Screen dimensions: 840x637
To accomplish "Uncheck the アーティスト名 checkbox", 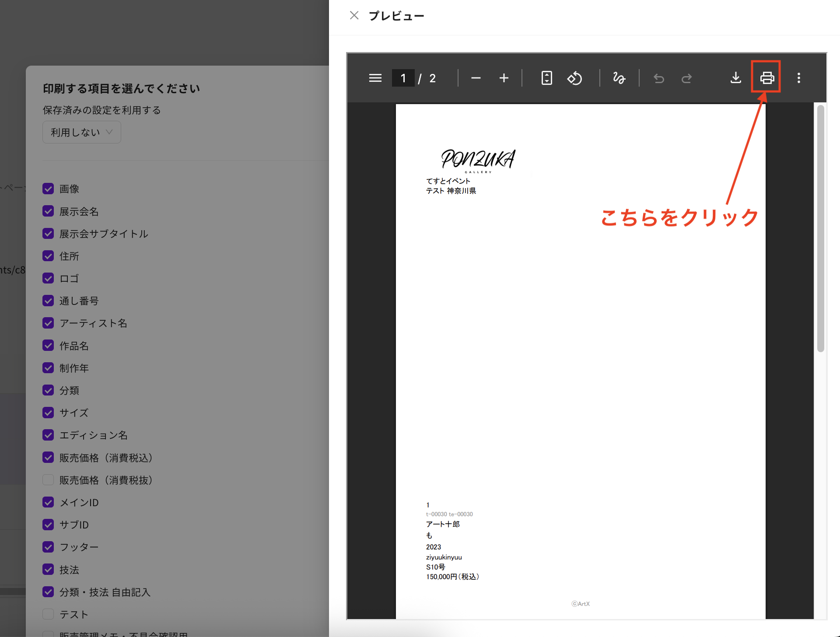I will point(48,323).
